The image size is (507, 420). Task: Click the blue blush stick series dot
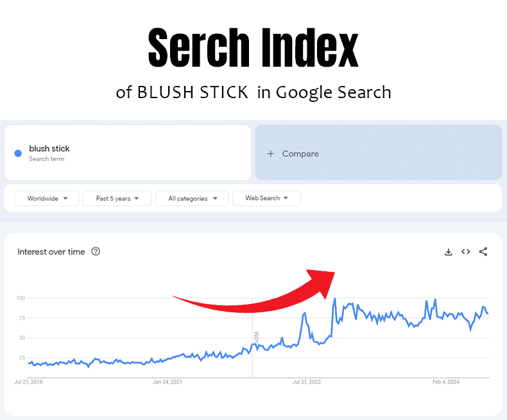(x=18, y=153)
